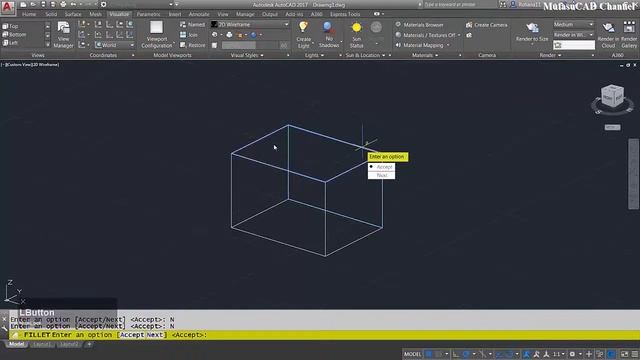Open the Parametric ribbon tab
This screenshot has width=640, height=360.
click(149, 14)
